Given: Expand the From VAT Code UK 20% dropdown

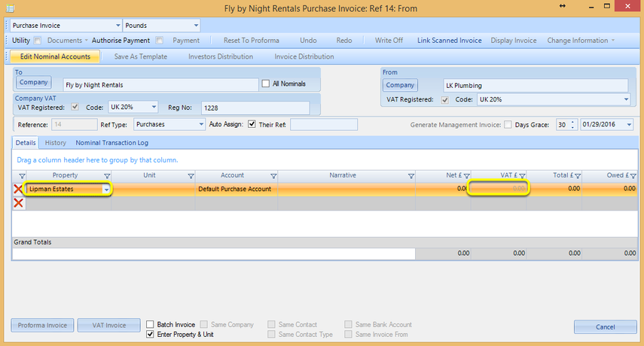Looking at the screenshot, I should [626, 99].
